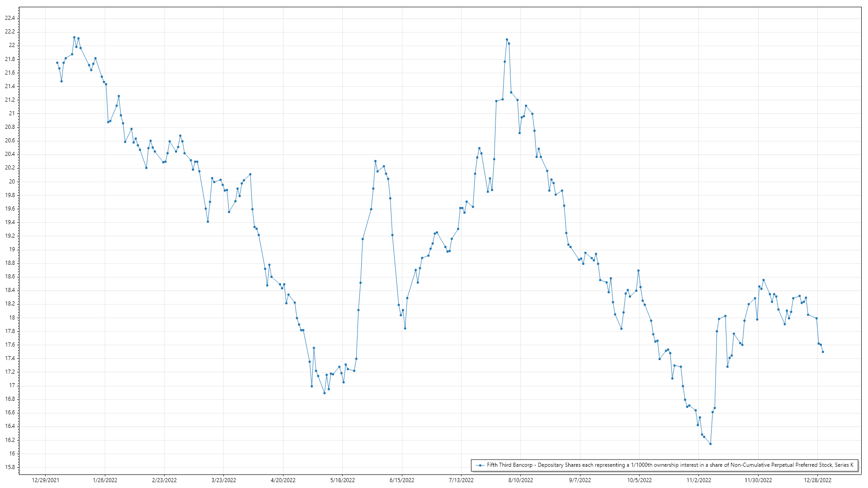Click the blue legend marker icon
The image size is (868, 488).
[x=480, y=465]
